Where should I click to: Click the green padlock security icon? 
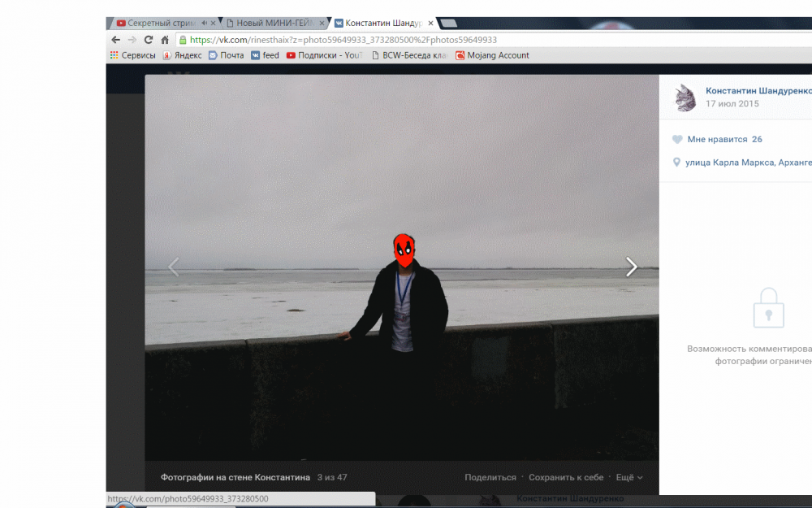click(x=183, y=40)
